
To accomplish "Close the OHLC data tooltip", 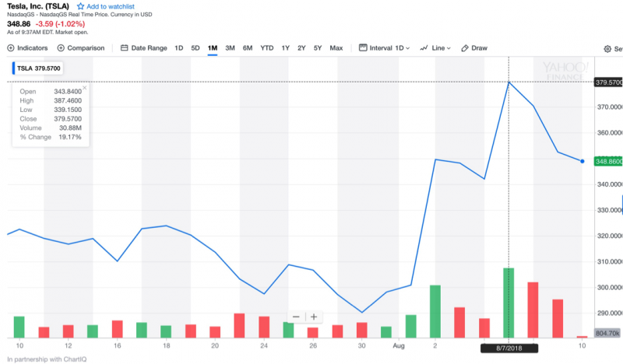I will click(x=84, y=88).
